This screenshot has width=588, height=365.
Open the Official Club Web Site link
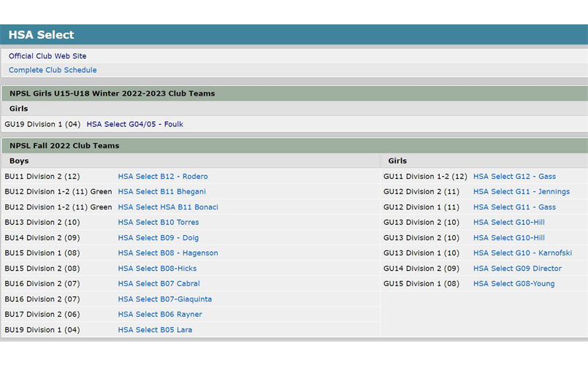[47, 56]
